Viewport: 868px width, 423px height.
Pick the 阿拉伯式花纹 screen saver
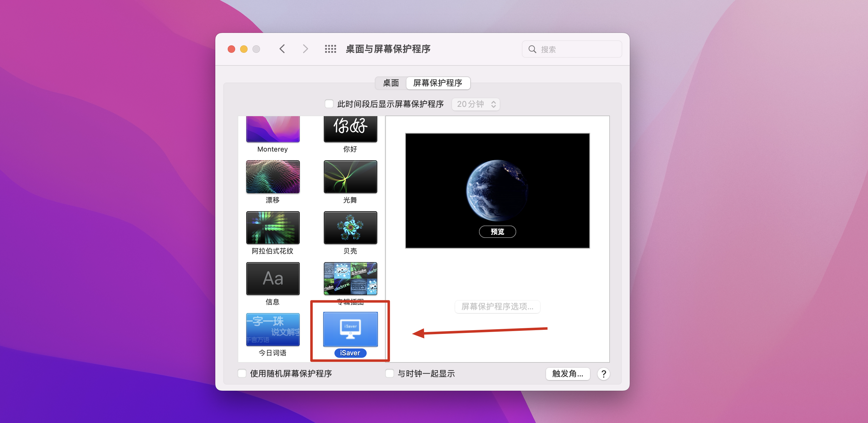click(x=273, y=228)
